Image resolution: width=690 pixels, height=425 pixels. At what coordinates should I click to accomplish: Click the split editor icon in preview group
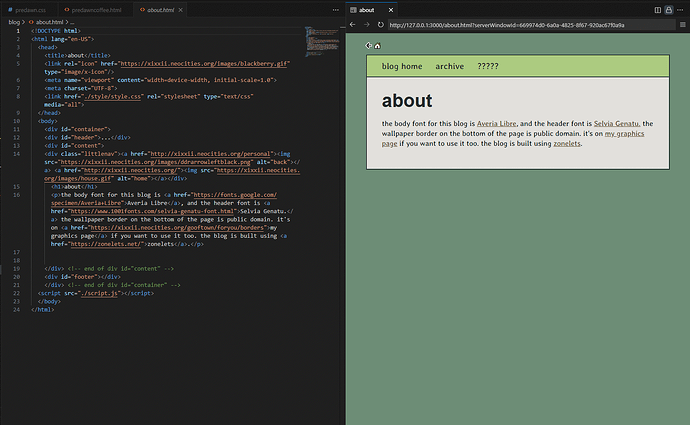pyautogui.click(x=657, y=9)
